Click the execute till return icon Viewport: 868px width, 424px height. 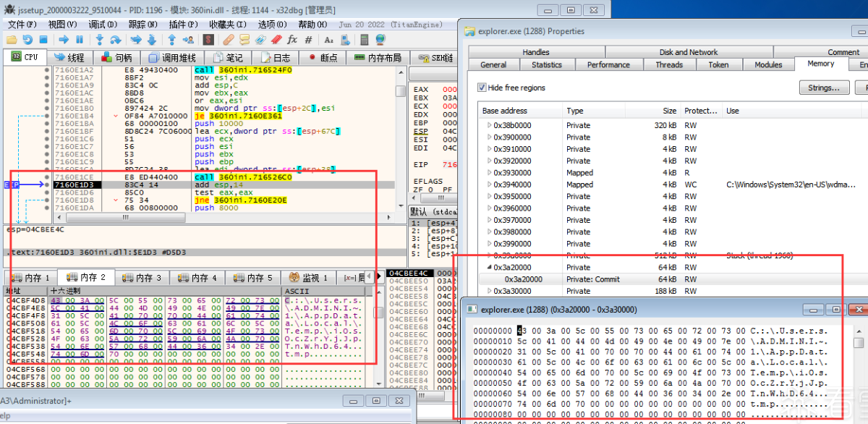point(172,40)
